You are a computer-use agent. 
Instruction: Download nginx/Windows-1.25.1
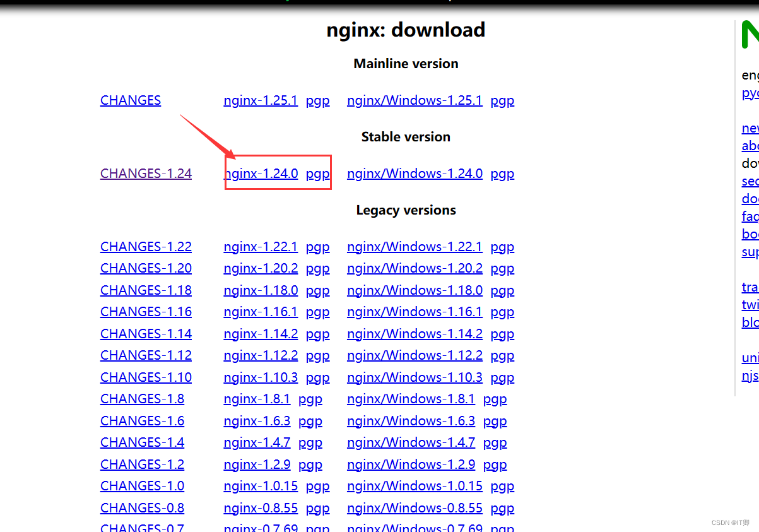(x=415, y=100)
